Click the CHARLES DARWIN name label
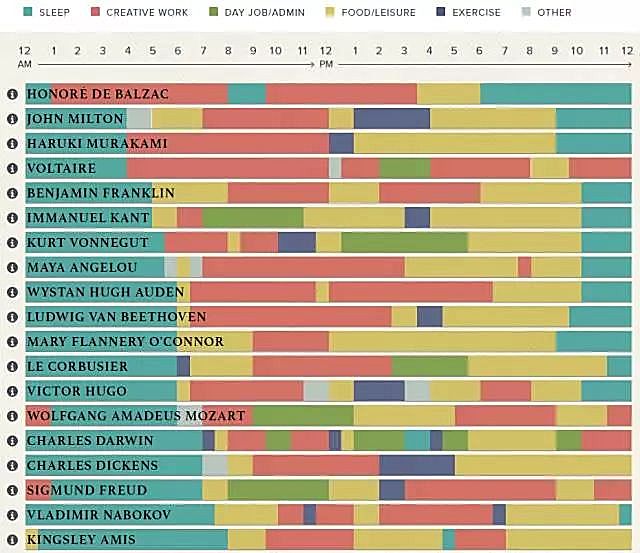 [x=90, y=441]
